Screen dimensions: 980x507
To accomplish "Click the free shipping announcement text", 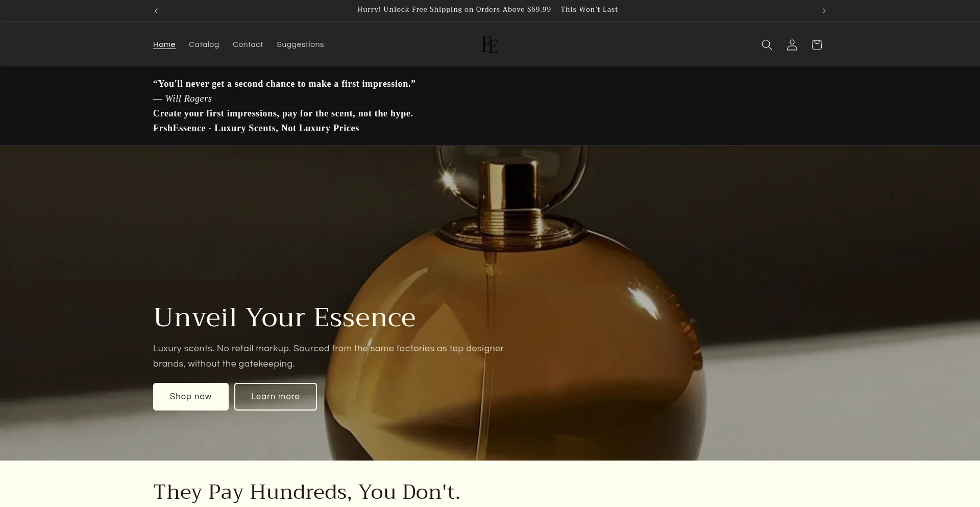I will tap(487, 9).
